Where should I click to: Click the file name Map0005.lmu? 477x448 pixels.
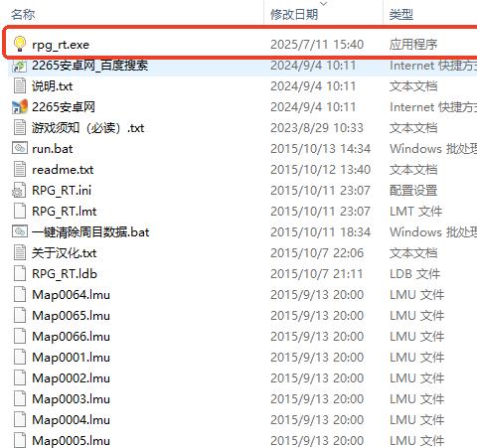click(71, 441)
